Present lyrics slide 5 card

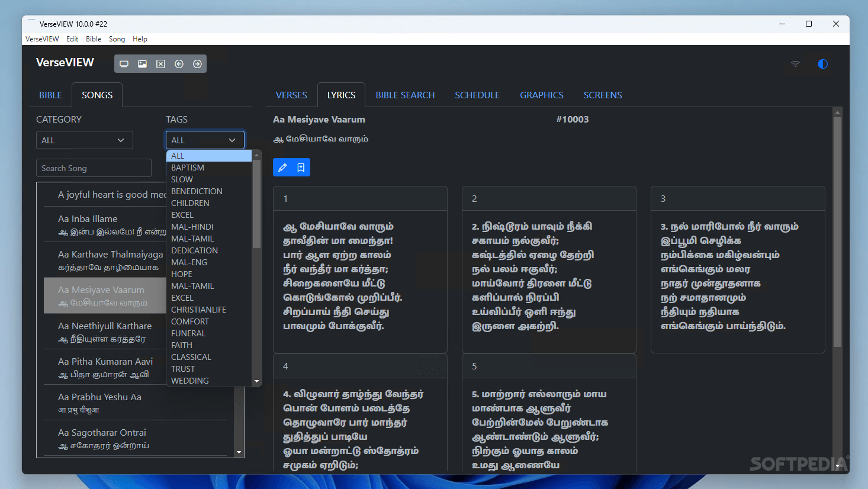pyautogui.click(x=549, y=413)
